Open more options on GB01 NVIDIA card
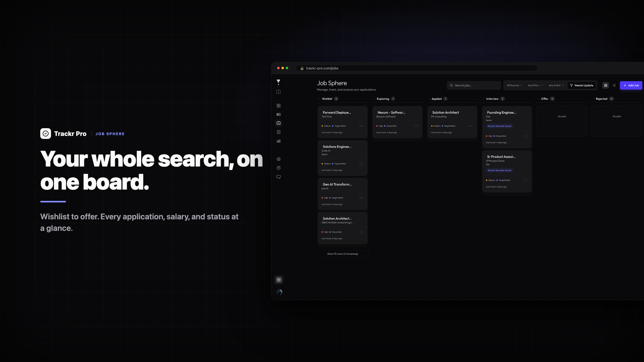Image resolution: width=644 pixels, height=362 pixels. 361,232
